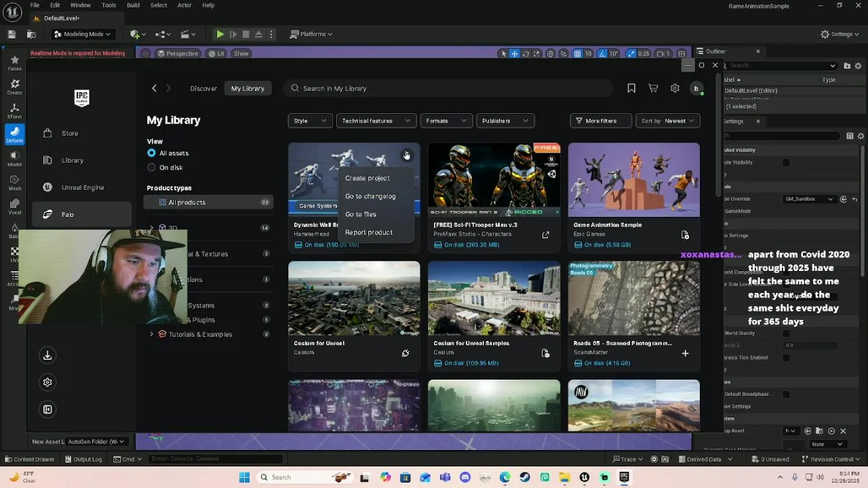The image size is (868, 488).
Task: Open the user account avatar 'b'
Action: pyautogui.click(x=696, y=88)
